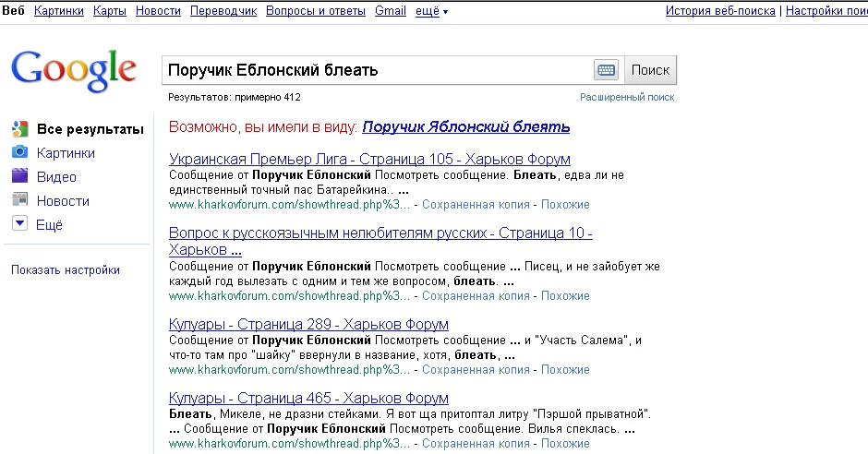
Task: Open "Похожие" for Страница 465 result
Action: pyautogui.click(x=565, y=444)
